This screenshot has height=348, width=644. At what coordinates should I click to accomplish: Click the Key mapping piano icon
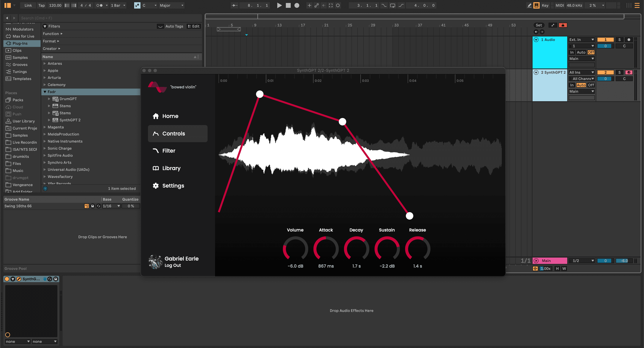[x=536, y=5]
